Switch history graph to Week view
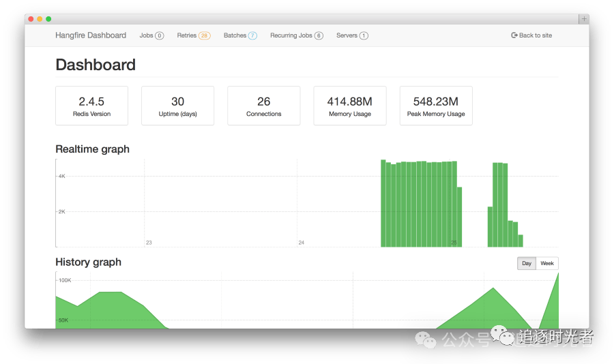 click(547, 263)
